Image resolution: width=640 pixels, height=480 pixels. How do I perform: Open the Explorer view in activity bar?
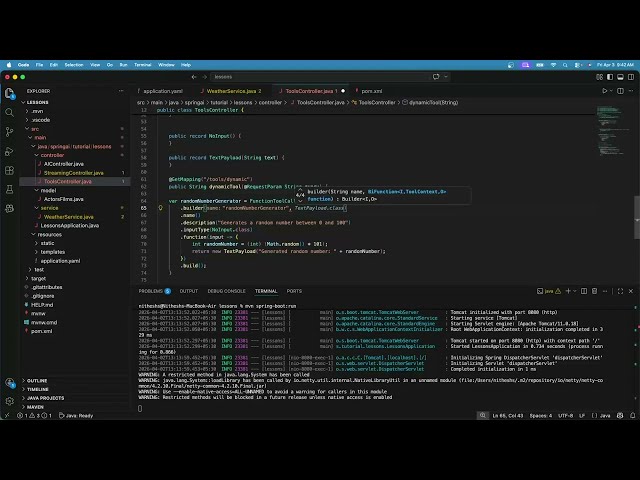(9, 93)
